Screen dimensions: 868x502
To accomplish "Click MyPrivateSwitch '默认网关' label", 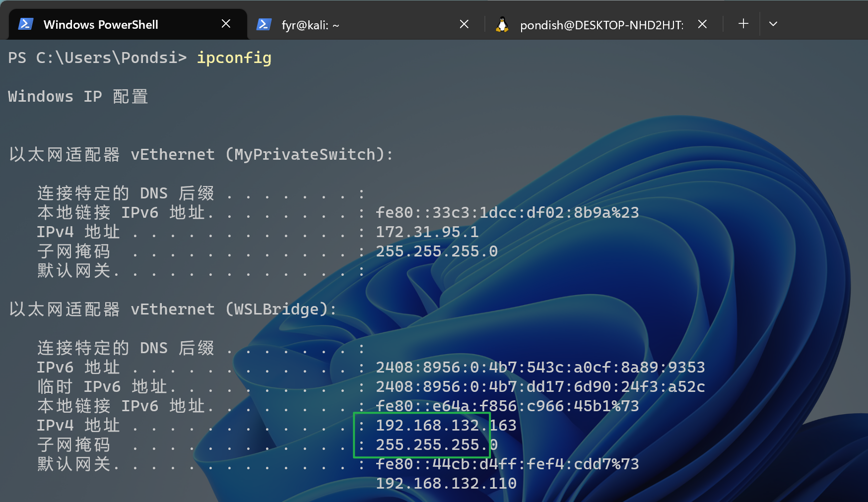I will coord(73,271).
